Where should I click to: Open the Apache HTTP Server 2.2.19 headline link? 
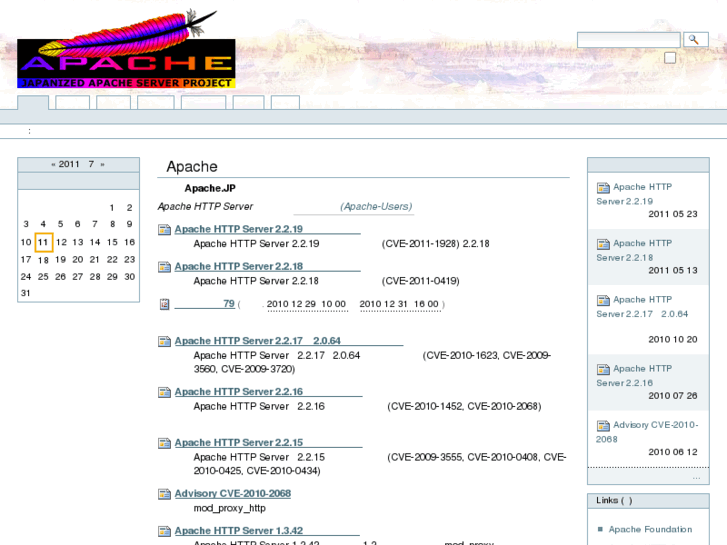267,229
